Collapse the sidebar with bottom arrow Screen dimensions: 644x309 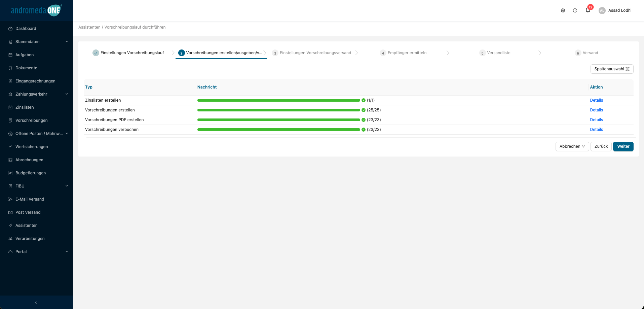(36, 303)
